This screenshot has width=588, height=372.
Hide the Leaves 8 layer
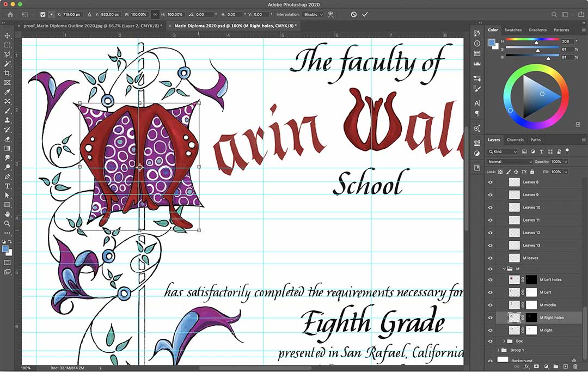[x=490, y=182]
